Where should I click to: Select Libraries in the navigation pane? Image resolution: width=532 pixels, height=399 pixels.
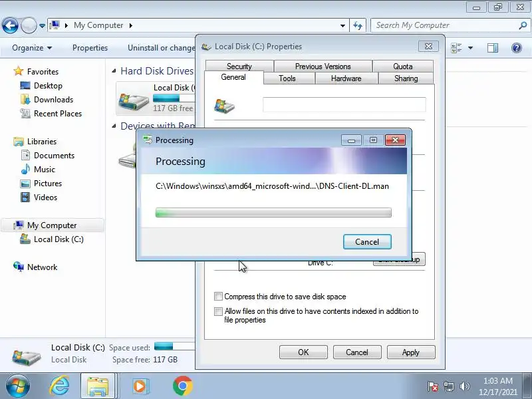click(x=42, y=142)
